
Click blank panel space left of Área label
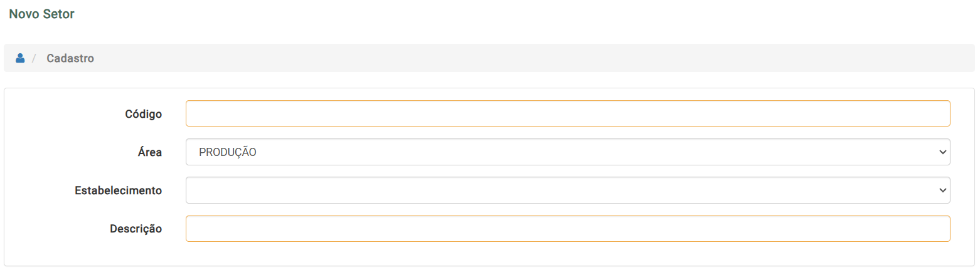pyautogui.click(x=69, y=152)
